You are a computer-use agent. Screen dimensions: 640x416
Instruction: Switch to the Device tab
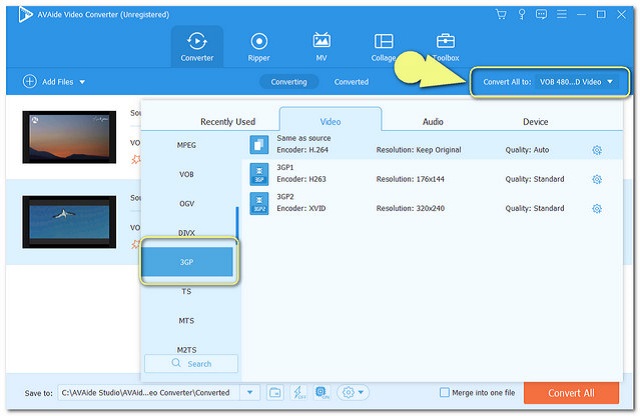pyautogui.click(x=536, y=122)
